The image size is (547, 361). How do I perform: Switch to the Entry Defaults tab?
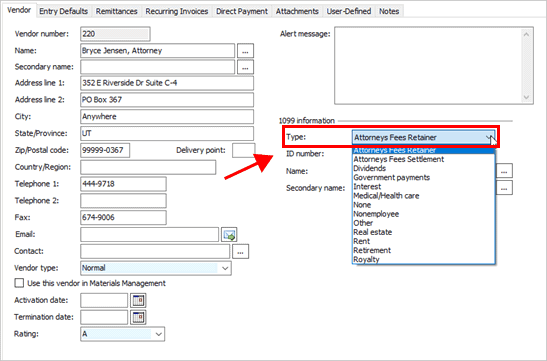(63, 11)
